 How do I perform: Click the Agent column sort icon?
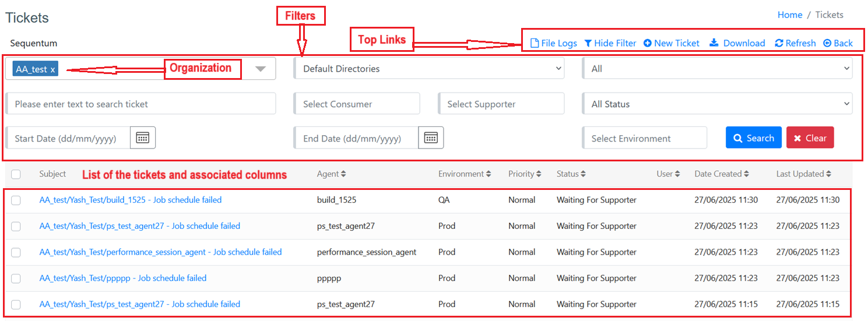pos(343,174)
